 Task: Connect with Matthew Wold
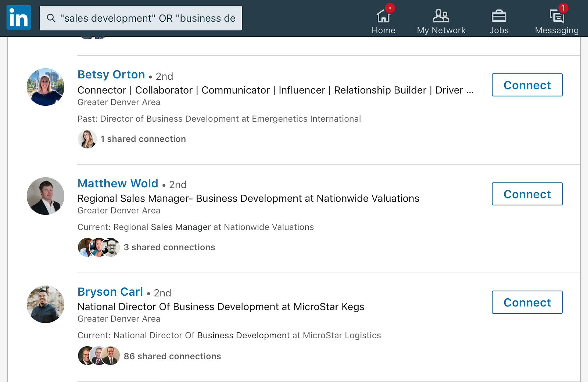point(527,194)
